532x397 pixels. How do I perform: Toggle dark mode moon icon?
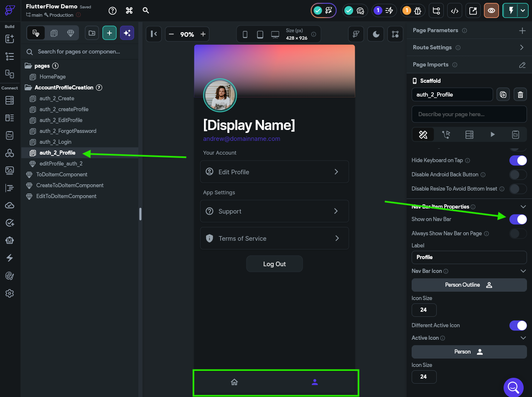pos(376,34)
